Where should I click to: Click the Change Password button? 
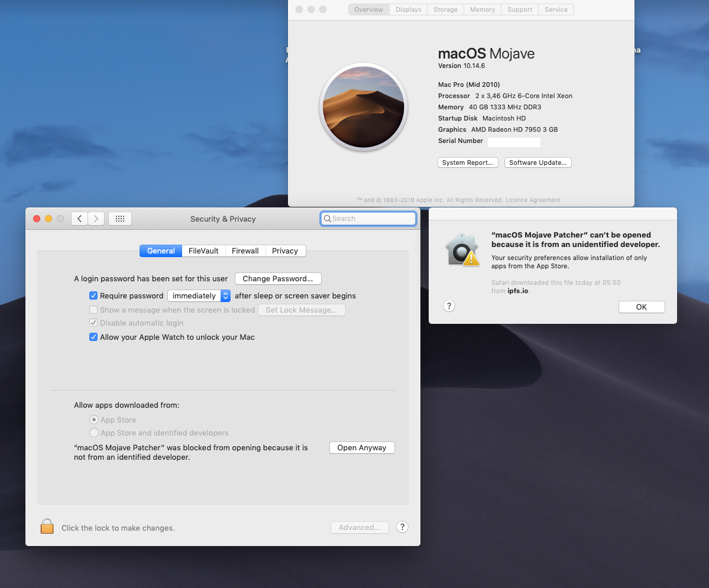tap(278, 278)
